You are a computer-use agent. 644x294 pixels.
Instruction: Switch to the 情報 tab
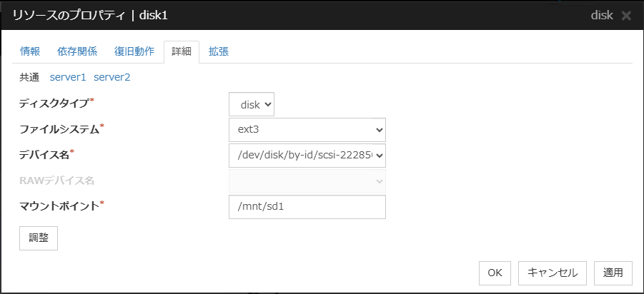[30, 51]
